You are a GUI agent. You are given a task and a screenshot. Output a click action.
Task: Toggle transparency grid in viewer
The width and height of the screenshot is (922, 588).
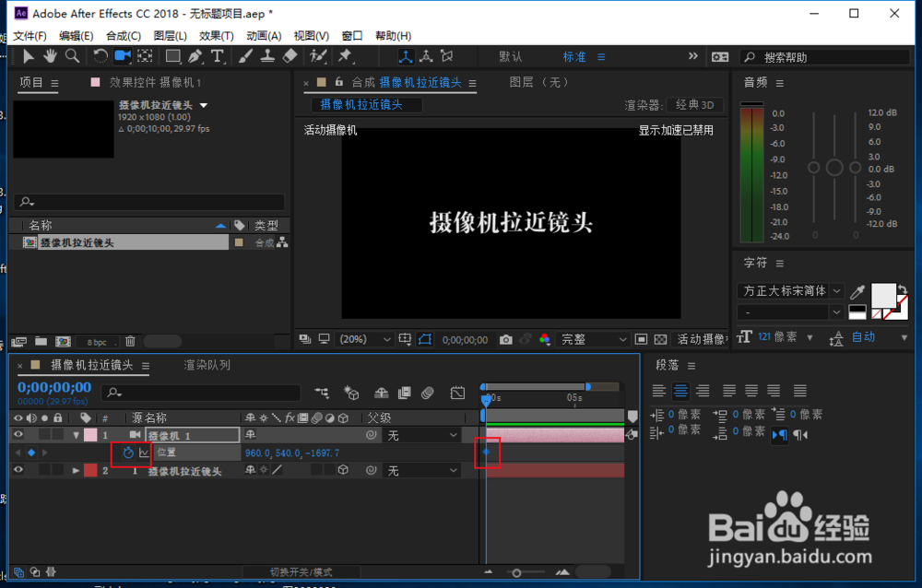pos(660,339)
